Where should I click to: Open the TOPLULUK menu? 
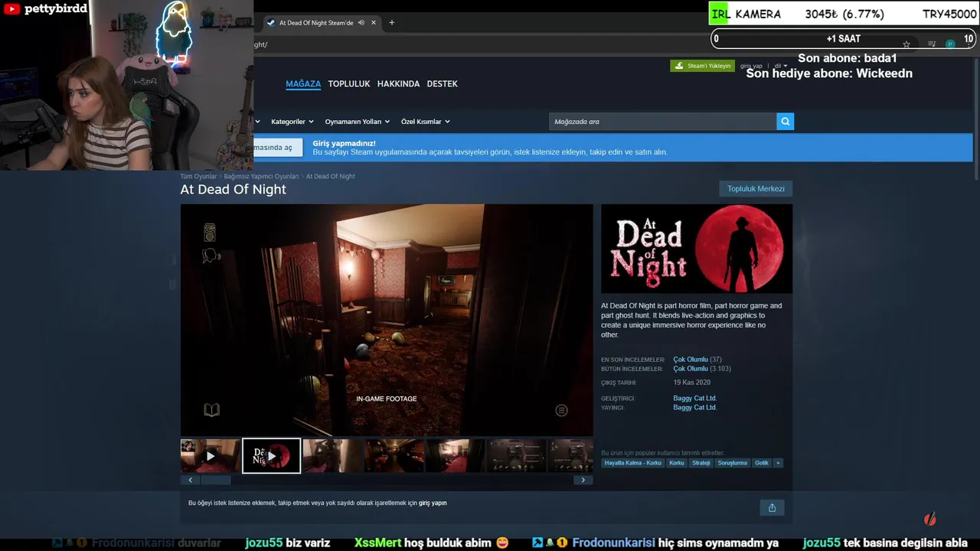(349, 84)
